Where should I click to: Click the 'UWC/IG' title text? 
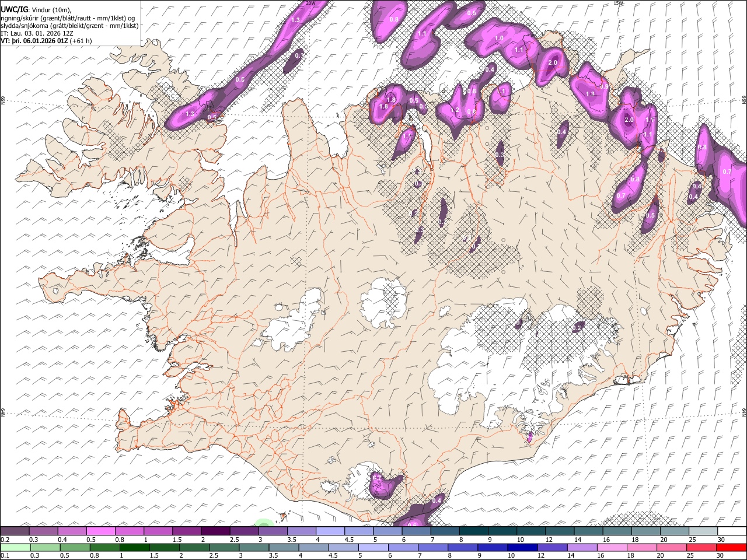(14, 9)
